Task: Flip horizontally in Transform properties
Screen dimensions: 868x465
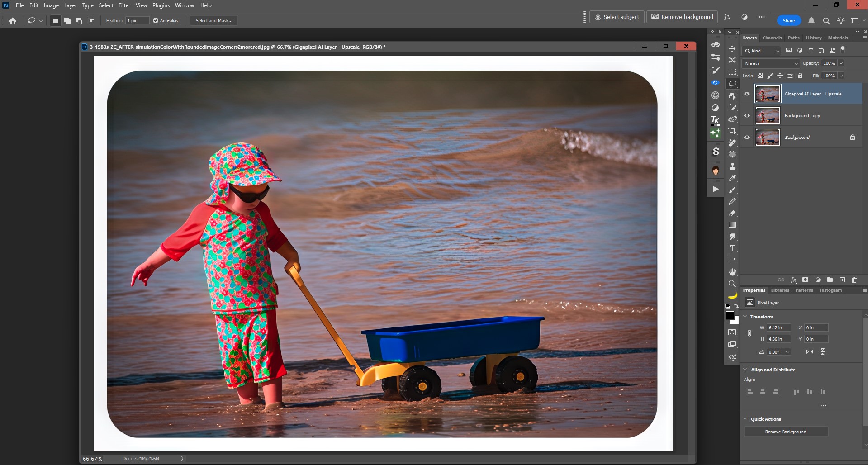Action: point(810,351)
